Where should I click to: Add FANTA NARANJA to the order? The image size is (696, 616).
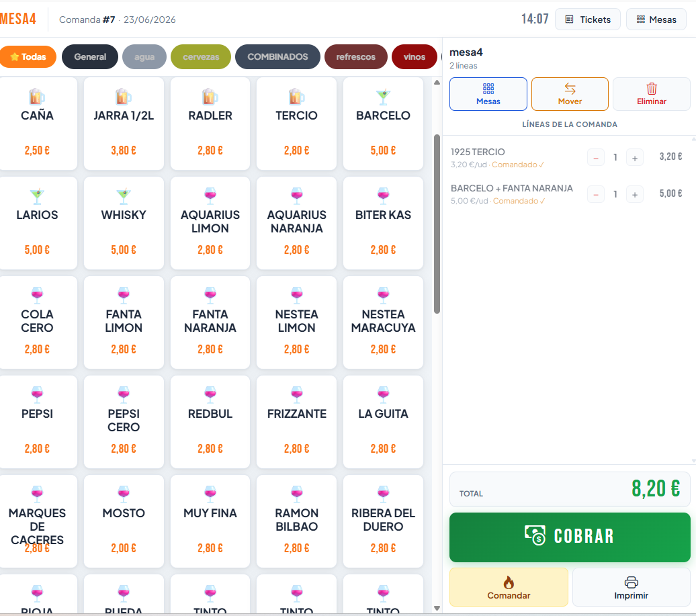point(210,322)
